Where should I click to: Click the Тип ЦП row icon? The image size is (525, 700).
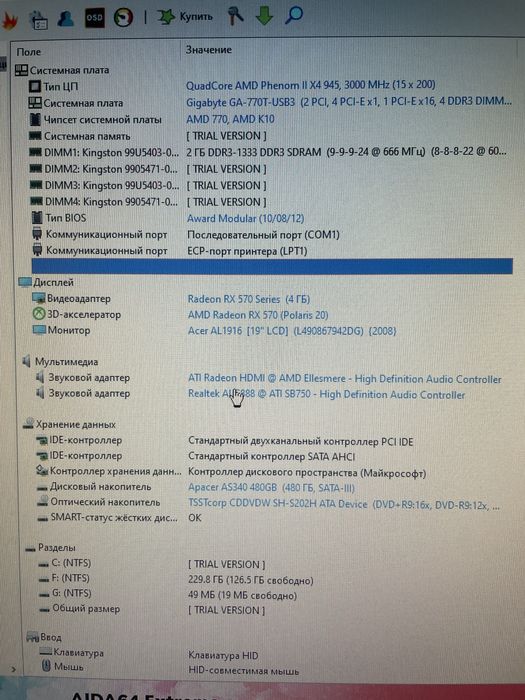34,86
